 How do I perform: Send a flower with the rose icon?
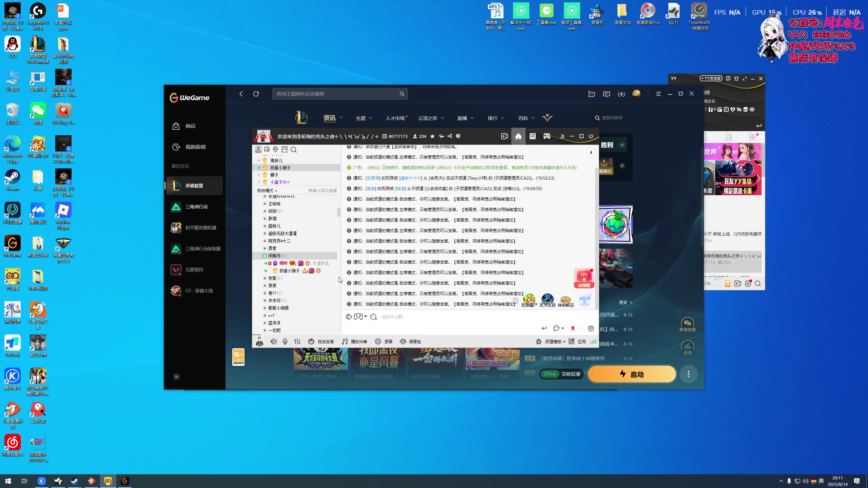573,328
